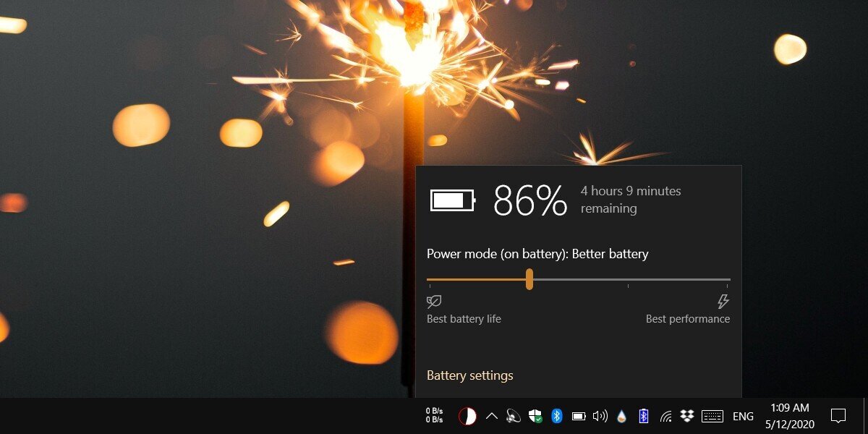
Task: Click the ENG language indicator
Action: (743, 417)
